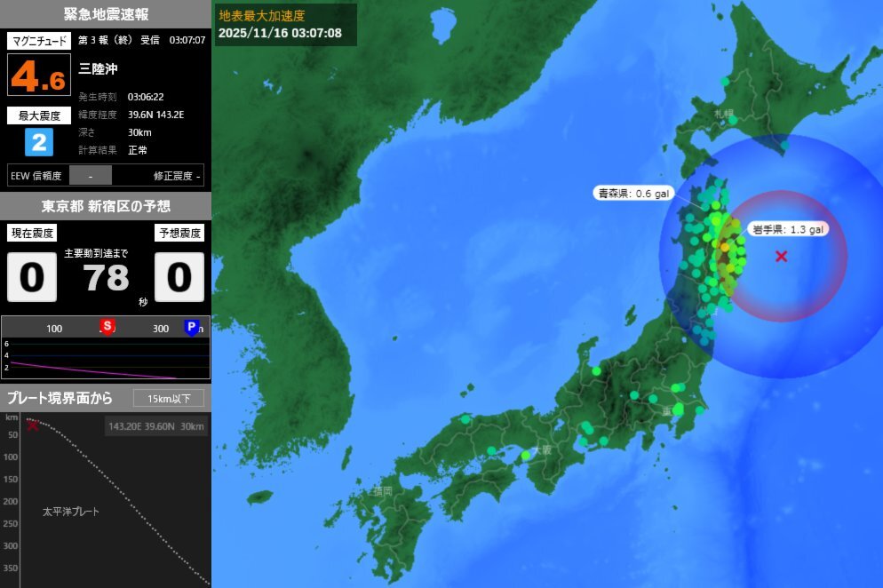The width and height of the screenshot is (883, 588).
Task: Expand the 東京都 新宿区の予想 panel
Action: [x=105, y=205]
